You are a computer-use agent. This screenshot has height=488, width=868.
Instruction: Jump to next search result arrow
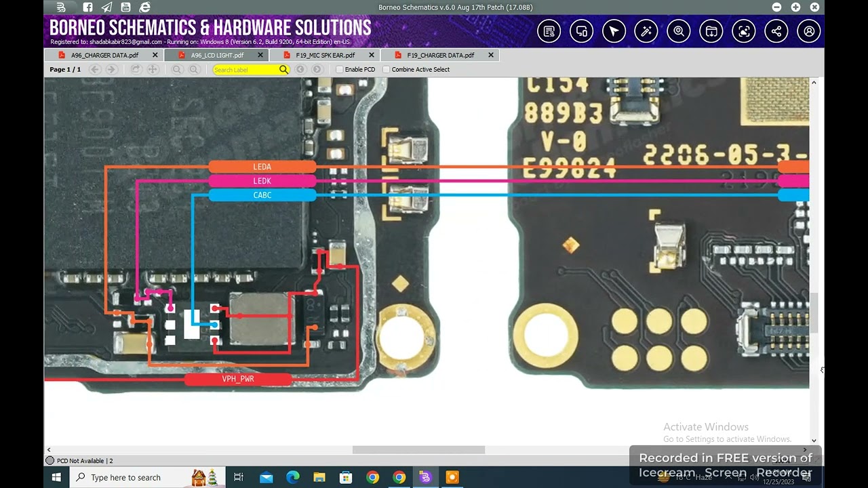[x=317, y=69]
